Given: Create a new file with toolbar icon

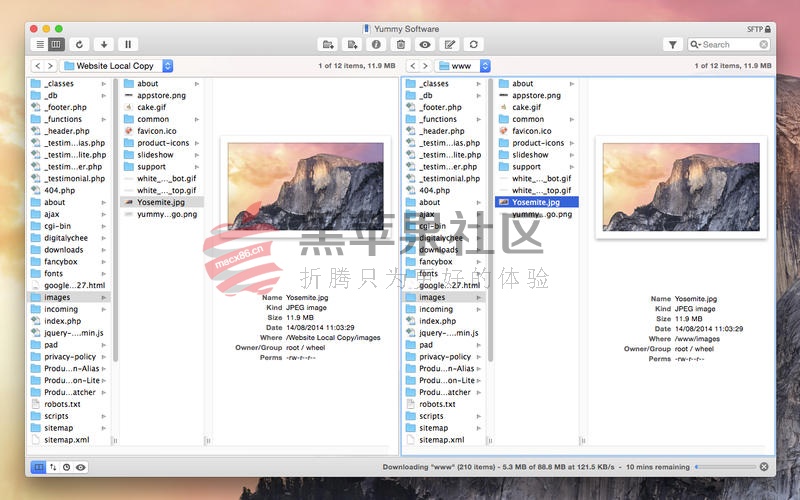Looking at the screenshot, I should point(353,44).
